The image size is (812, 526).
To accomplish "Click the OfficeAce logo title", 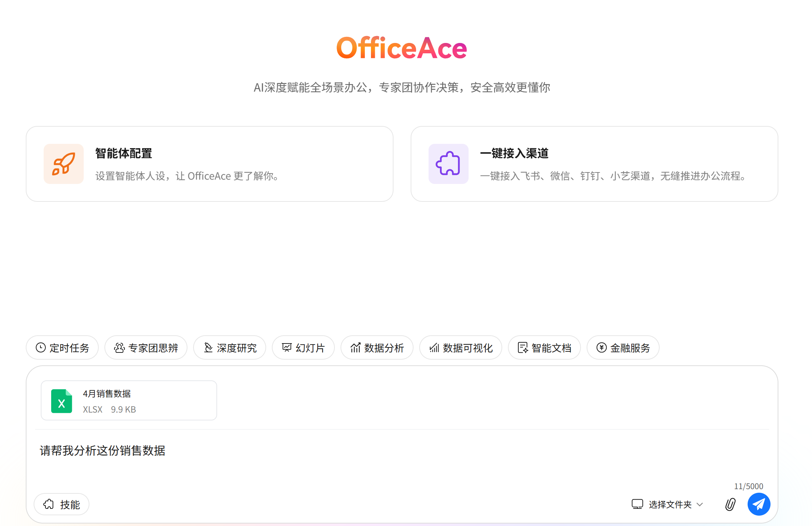I will tap(402, 48).
